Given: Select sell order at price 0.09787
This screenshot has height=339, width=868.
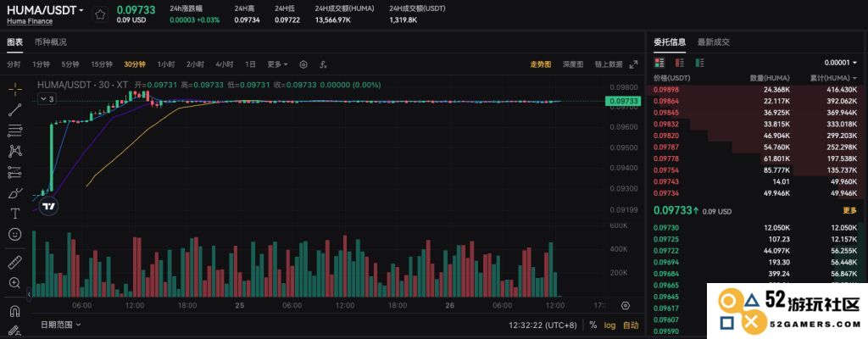Looking at the screenshot, I should (x=755, y=147).
